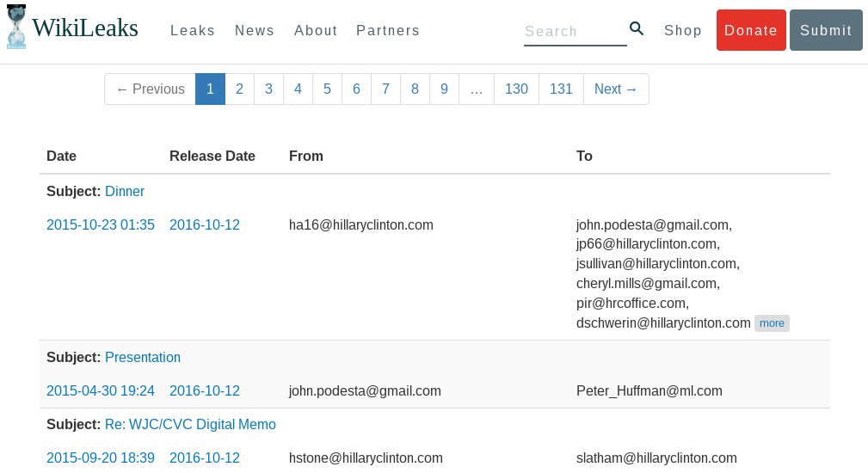Open release date link in Dinner row
Image resolution: width=868 pixels, height=473 pixels.
click(204, 224)
